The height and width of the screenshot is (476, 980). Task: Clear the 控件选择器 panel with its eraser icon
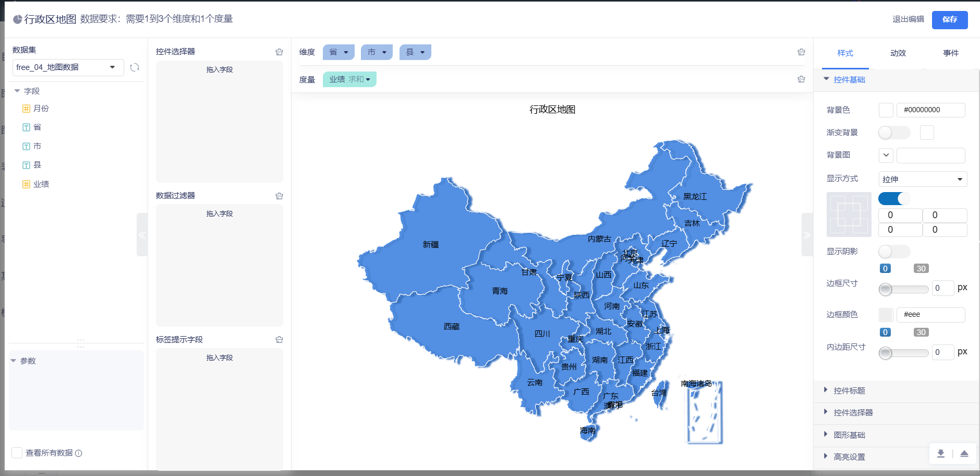[279, 52]
